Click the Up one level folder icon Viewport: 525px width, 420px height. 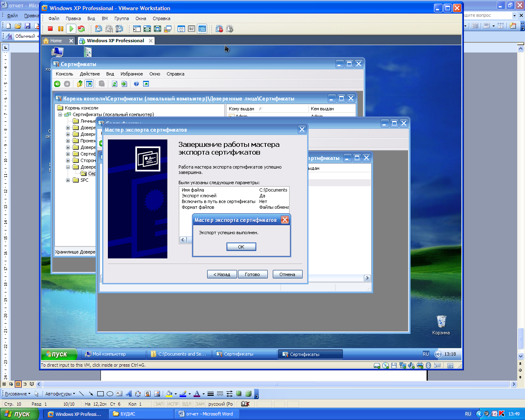80,84
